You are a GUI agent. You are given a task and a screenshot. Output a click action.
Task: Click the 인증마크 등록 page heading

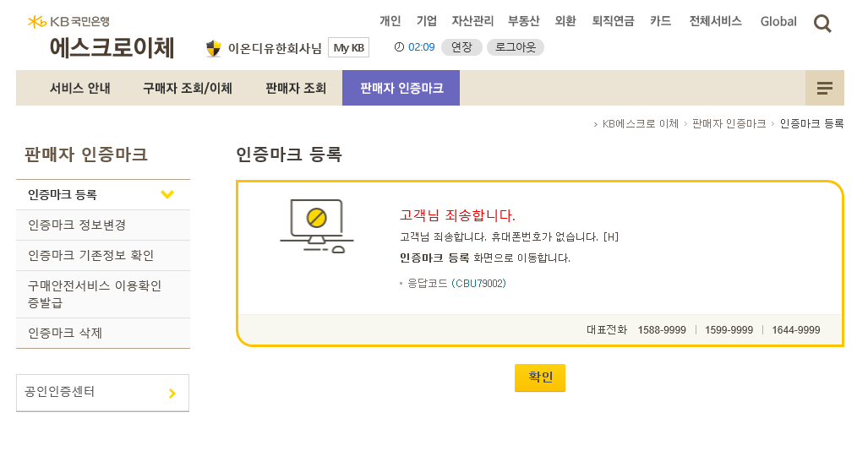coord(289,155)
